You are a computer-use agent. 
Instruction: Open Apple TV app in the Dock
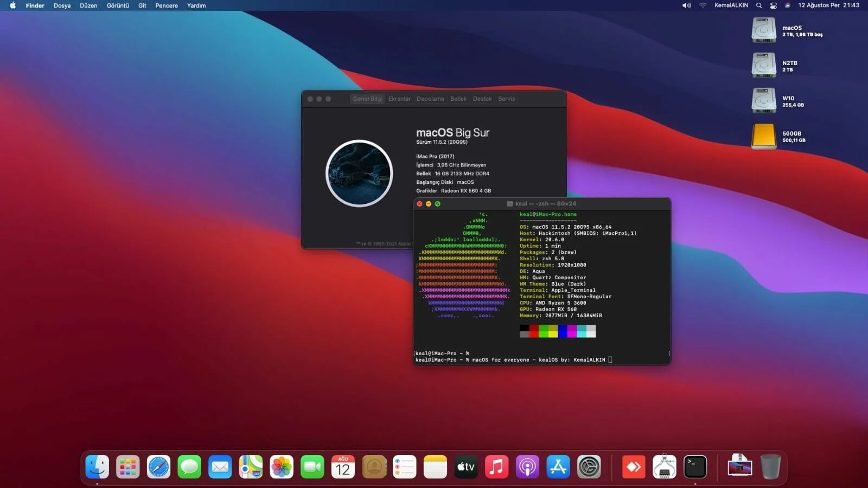coord(466,467)
